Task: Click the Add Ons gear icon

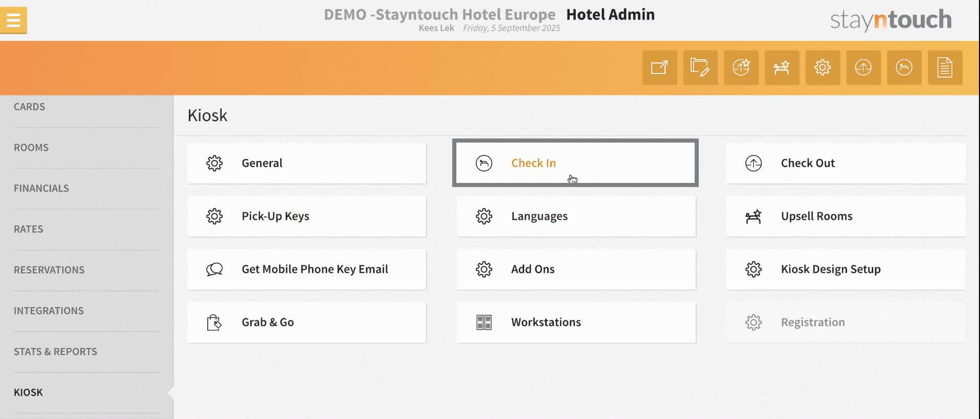Action: (x=484, y=269)
